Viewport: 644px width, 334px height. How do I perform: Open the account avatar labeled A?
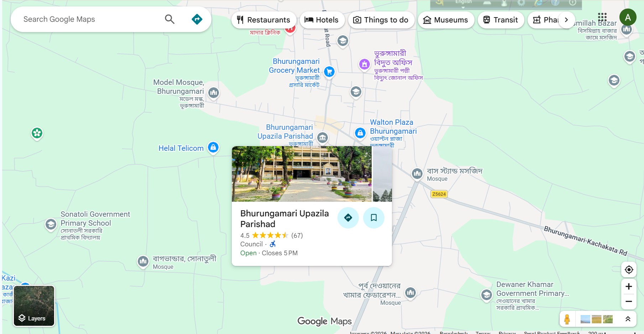coord(628,17)
